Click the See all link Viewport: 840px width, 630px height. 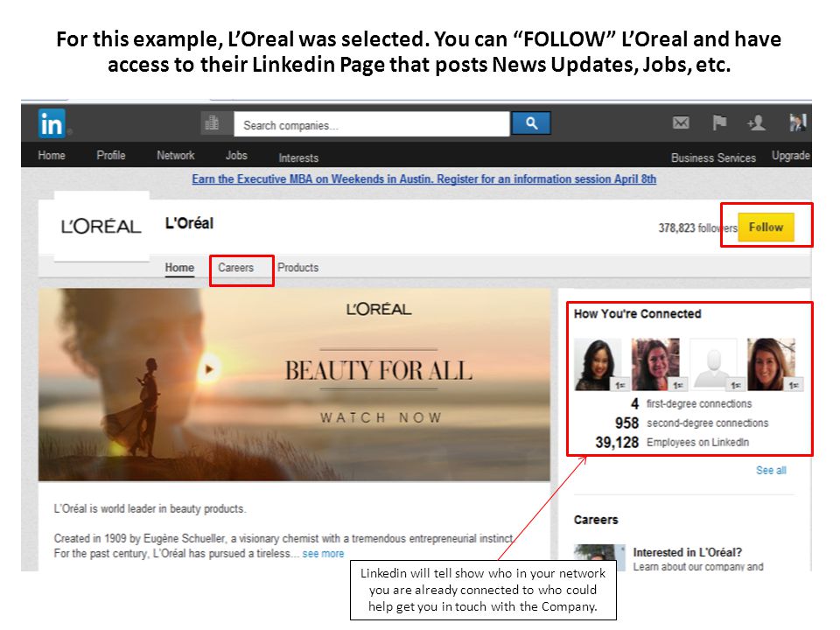[771, 471]
